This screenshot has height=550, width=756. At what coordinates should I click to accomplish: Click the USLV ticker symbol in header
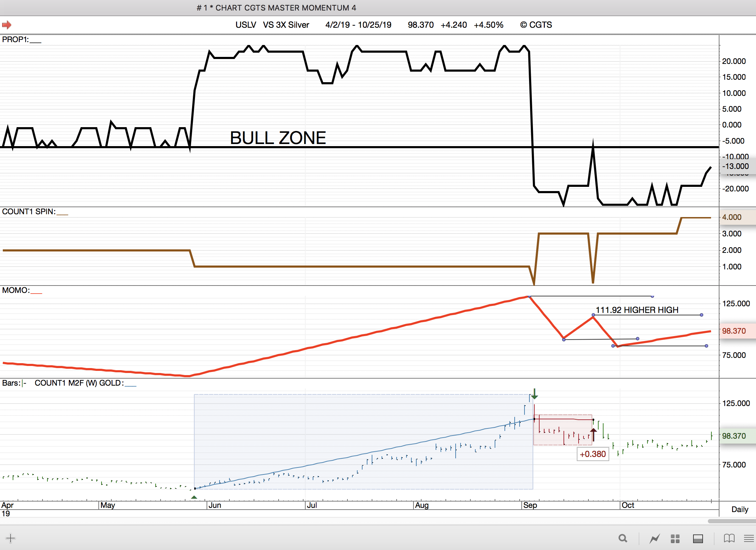(246, 25)
